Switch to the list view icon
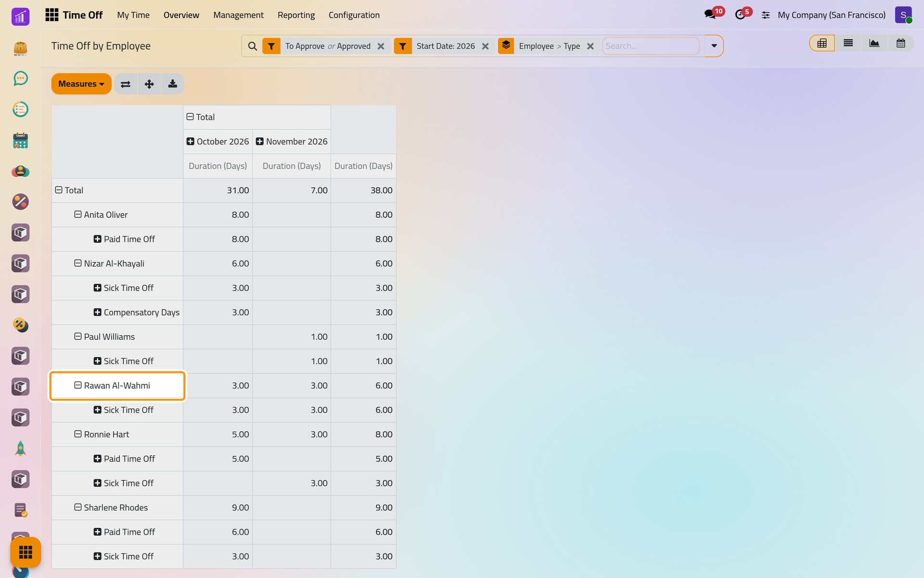Screen dimensions: 924x578 pos(848,43)
